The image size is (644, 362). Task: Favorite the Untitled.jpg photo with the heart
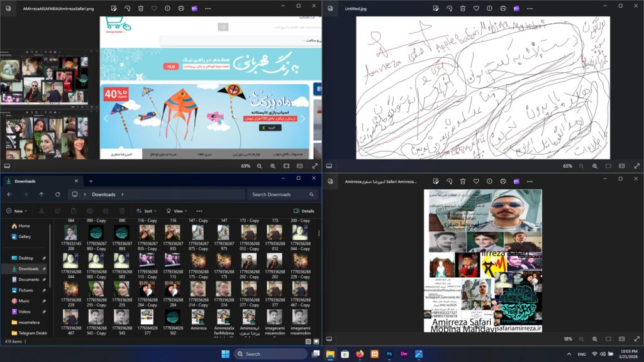click(476, 8)
